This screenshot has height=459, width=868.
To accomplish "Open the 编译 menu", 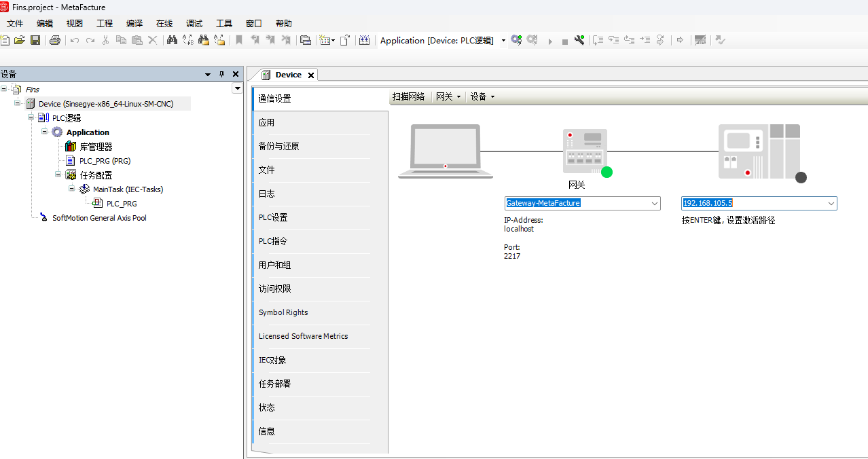I will (x=134, y=23).
